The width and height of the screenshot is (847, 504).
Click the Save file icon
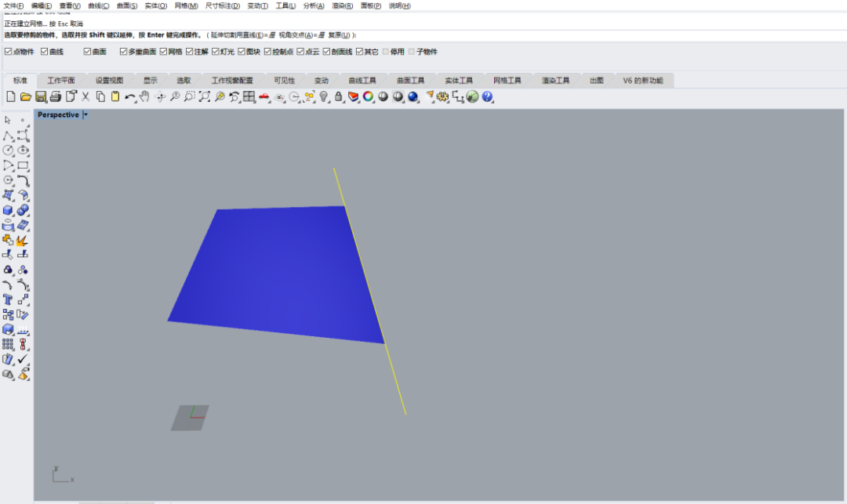pyautogui.click(x=41, y=96)
